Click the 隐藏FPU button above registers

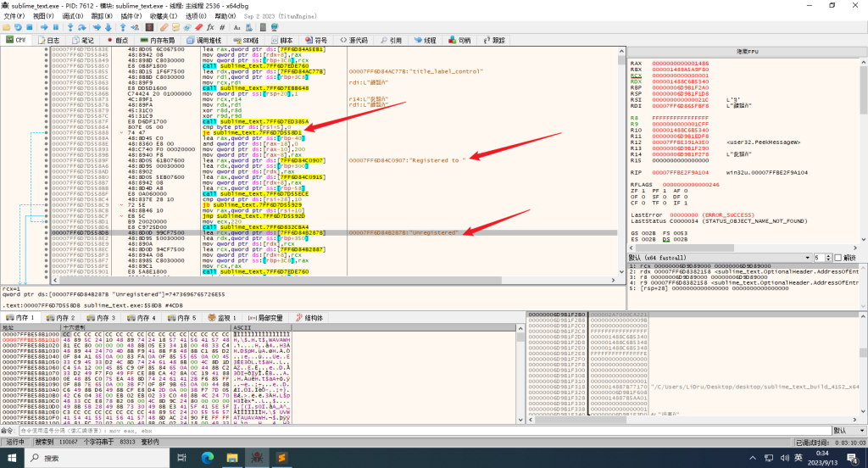click(746, 52)
